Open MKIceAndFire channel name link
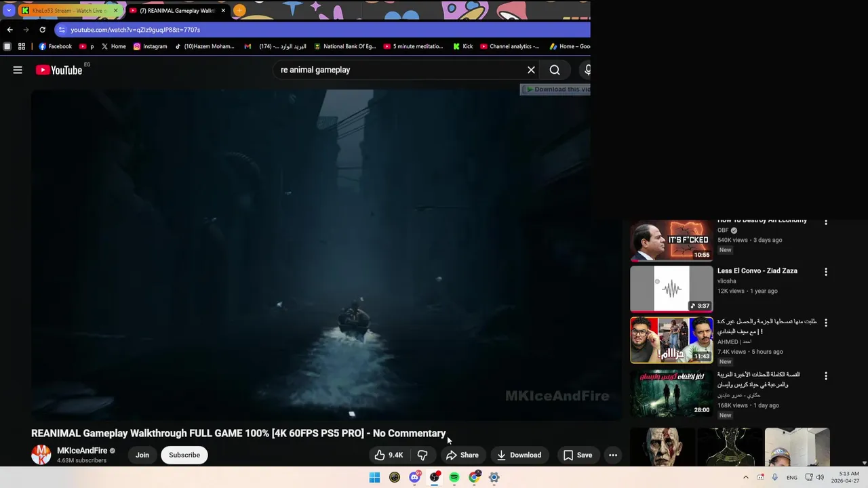This screenshot has height=488, width=868. [x=82, y=451]
